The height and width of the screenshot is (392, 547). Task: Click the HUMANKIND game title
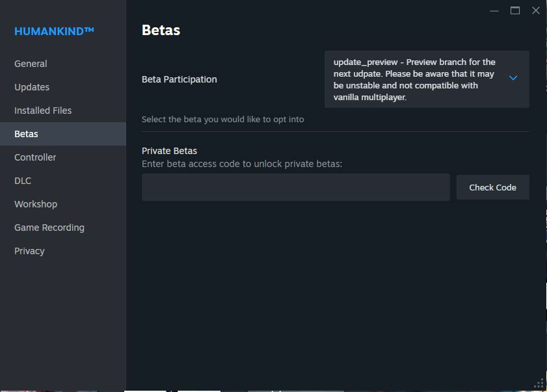click(x=54, y=31)
